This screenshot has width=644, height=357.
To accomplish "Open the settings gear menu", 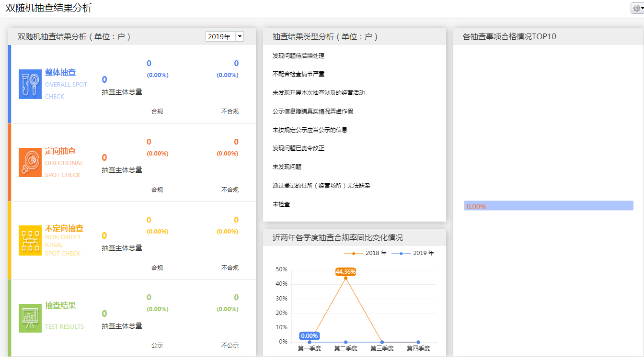I will click(x=637, y=8).
